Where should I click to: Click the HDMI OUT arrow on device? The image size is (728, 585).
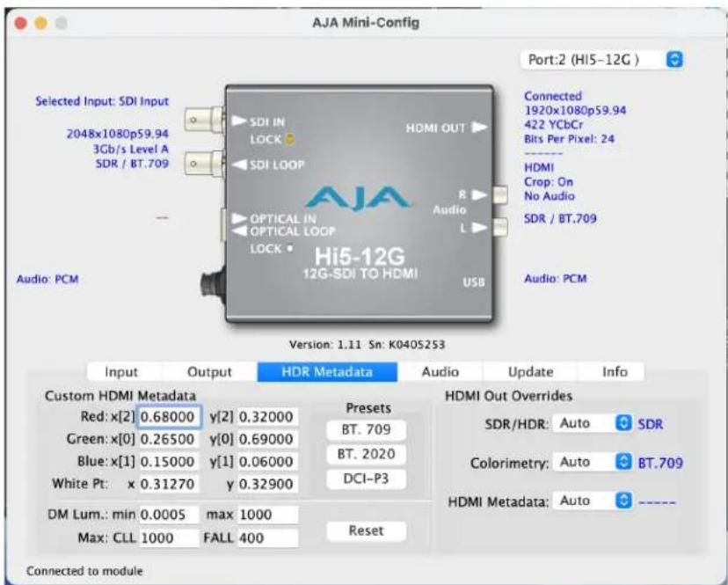tap(479, 128)
